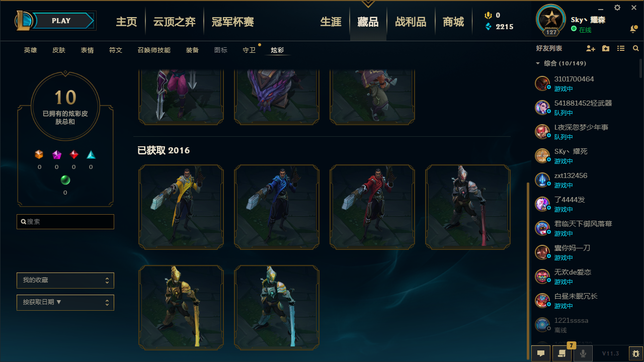644x362 pixels.
Task: Click the friend list view options icon
Action: pyautogui.click(x=621, y=48)
